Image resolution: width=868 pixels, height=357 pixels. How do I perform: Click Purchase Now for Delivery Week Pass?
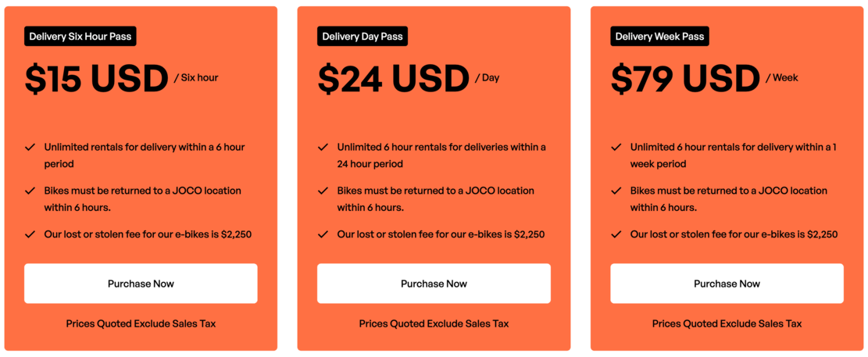[727, 284]
